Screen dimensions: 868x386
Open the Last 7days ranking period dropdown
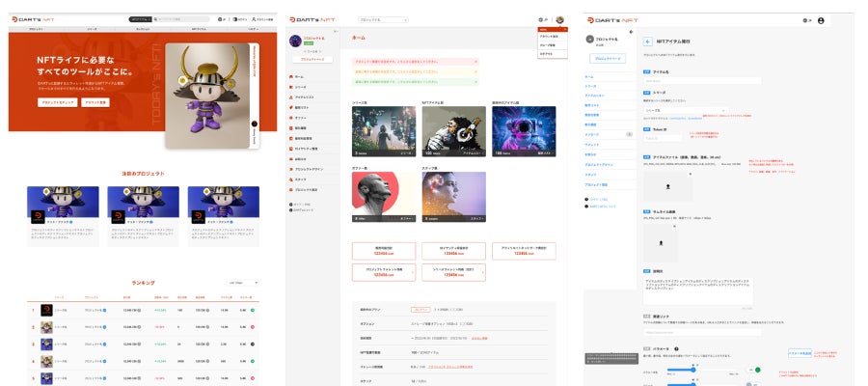[x=242, y=283]
